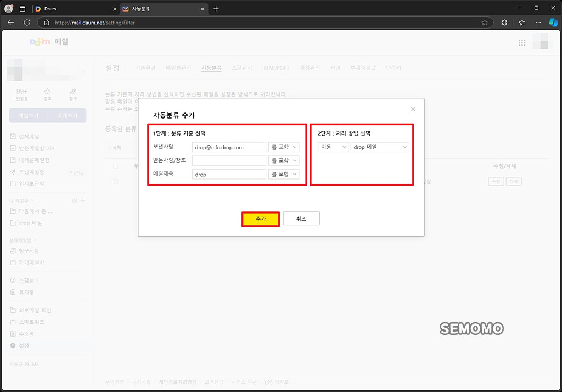The image size is (562, 392).
Task: Open tab actions menu icon
Action: 22,9
